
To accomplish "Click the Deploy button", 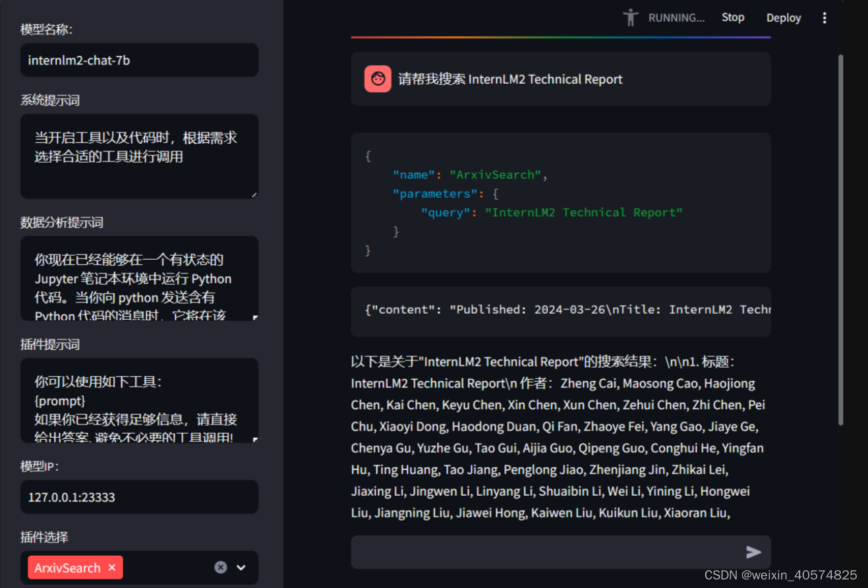I will pyautogui.click(x=784, y=18).
